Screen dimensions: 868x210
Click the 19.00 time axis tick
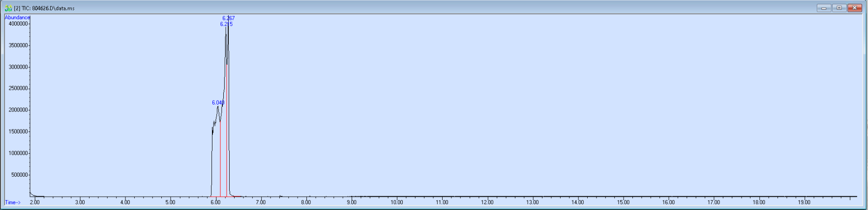[804, 202]
